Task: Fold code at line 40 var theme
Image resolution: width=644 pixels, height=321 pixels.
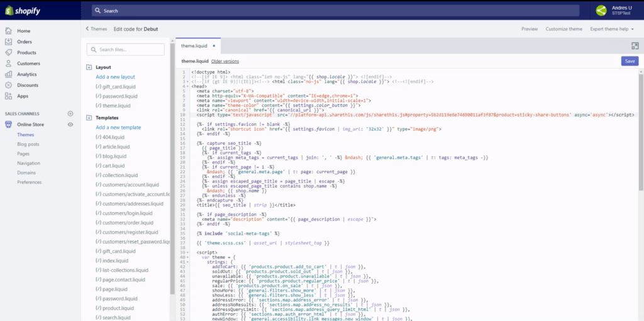Action: click(187, 257)
